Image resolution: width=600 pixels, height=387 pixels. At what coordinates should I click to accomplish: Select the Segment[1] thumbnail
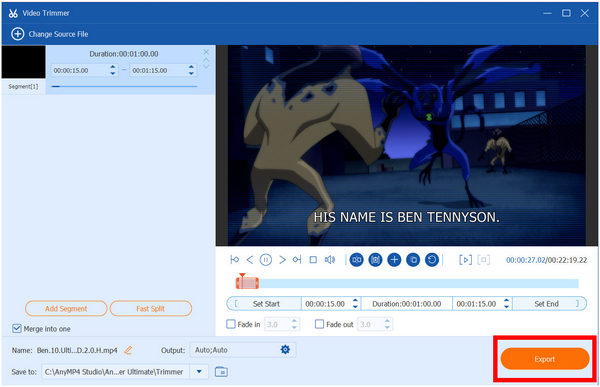pos(23,62)
